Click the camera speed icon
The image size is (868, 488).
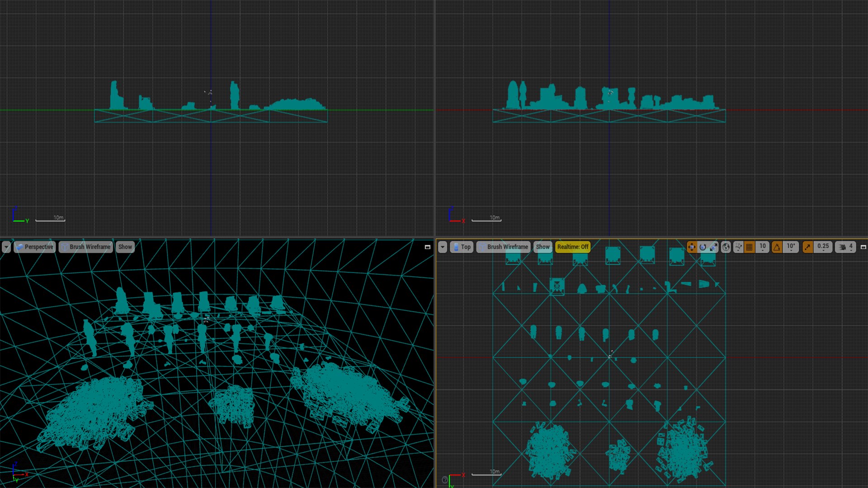tap(844, 247)
